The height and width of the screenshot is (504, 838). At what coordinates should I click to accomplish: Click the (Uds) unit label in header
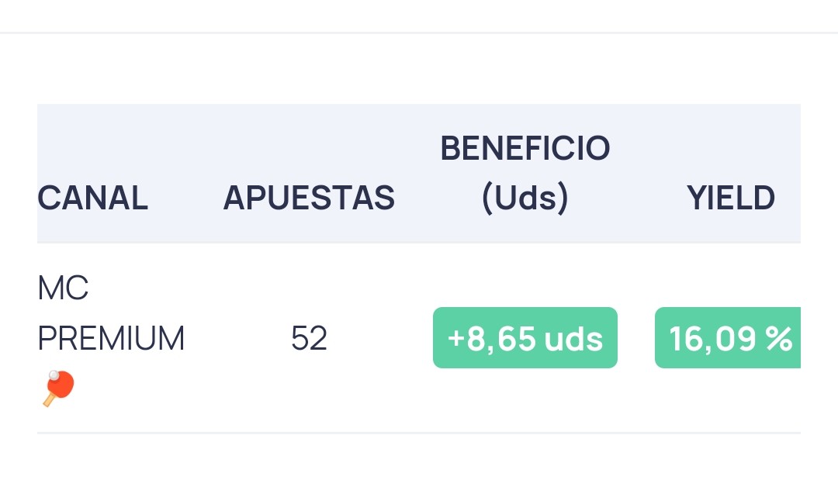(525, 198)
